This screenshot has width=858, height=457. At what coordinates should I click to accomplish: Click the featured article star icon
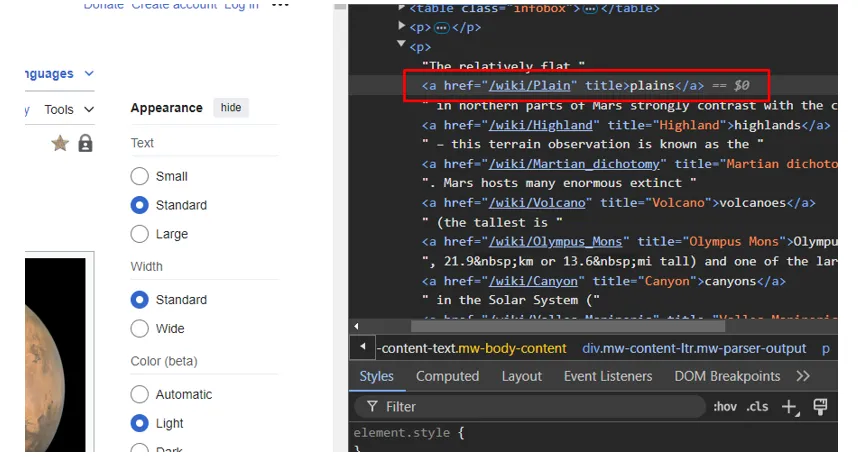click(60, 143)
